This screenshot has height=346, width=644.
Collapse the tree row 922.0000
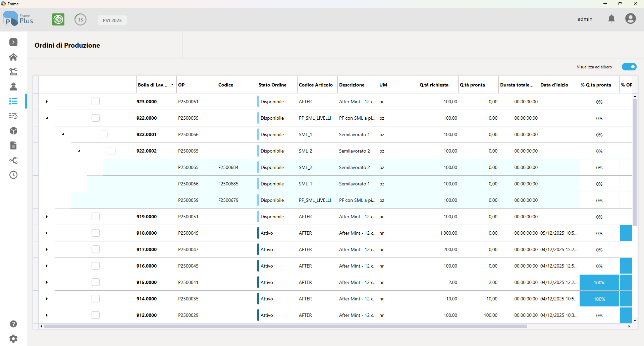click(x=47, y=118)
